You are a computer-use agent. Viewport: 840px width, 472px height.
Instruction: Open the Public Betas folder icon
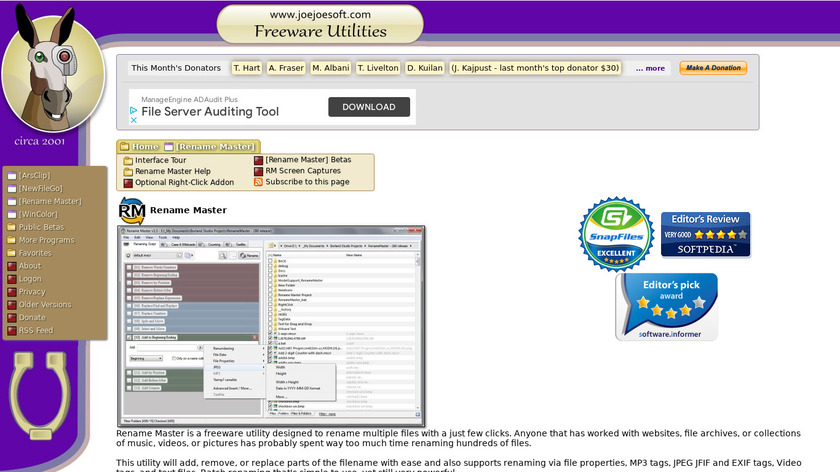(12, 227)
